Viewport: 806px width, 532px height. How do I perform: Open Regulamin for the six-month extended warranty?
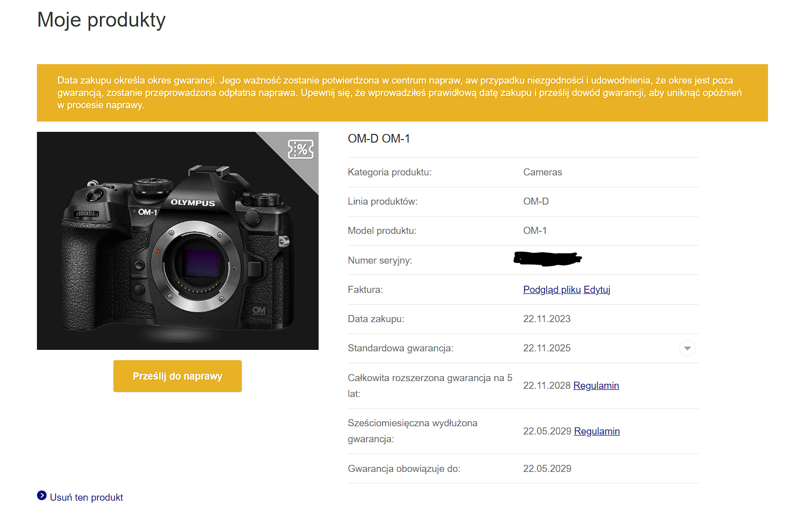[x=597, y=431]
